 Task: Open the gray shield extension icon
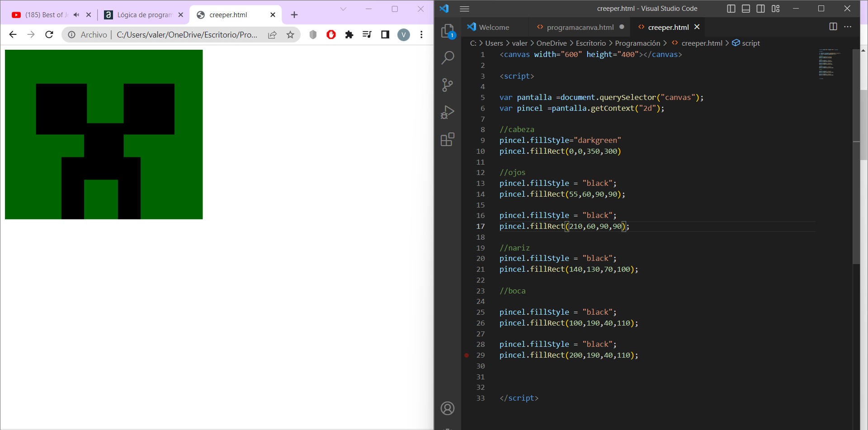313,34
